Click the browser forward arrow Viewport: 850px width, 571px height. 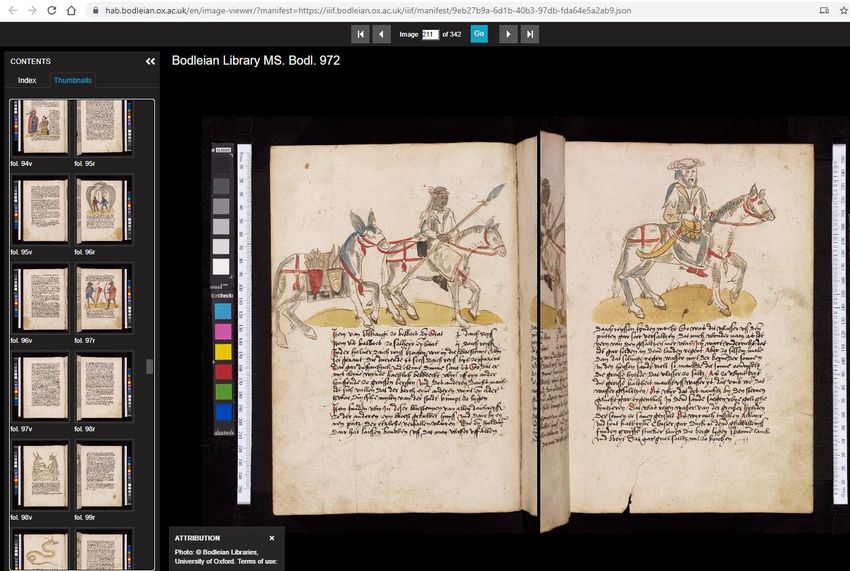coord(32,10)
